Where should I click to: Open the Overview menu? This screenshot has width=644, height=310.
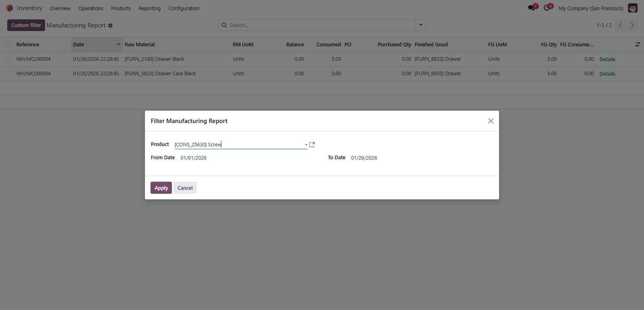pyautogui.click(x=60, y=8)
